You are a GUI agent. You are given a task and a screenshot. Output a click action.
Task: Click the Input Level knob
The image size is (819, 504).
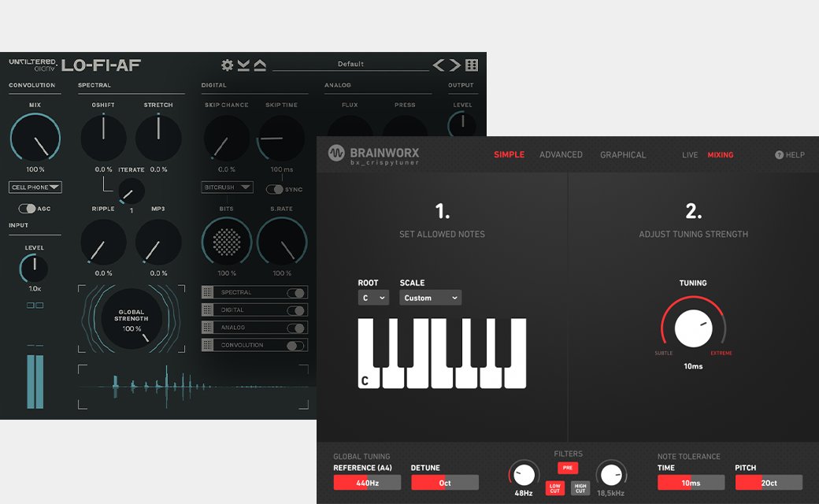pos(35,269)
